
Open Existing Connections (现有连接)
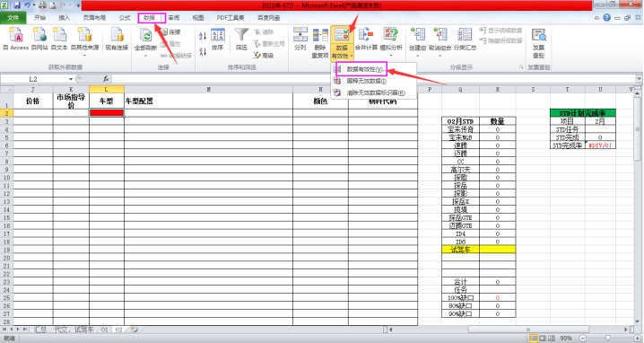[x=117, y=40]
